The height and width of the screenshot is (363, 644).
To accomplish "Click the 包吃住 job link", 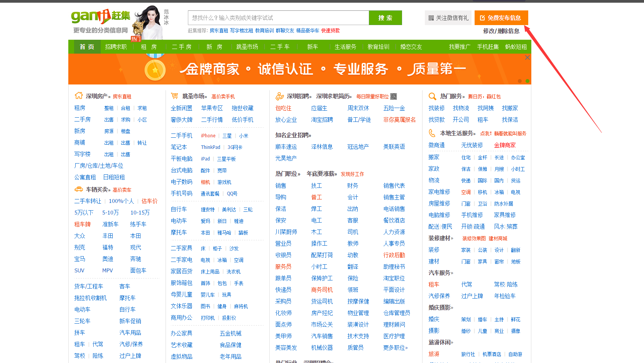I will tap(283, 108).
